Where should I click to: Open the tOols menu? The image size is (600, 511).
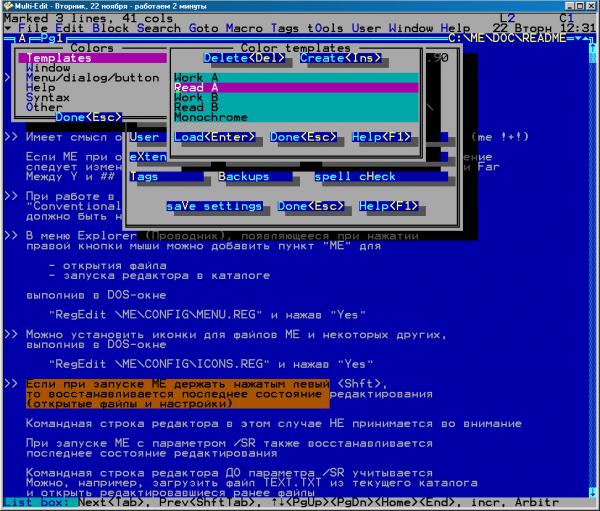(x=324, y=28)
